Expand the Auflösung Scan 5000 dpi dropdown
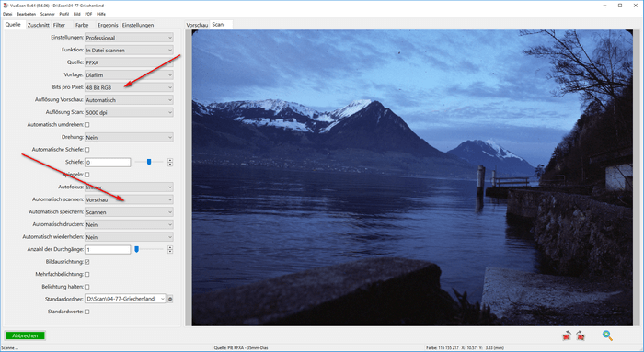644x352 pixels. click(129, 112)
